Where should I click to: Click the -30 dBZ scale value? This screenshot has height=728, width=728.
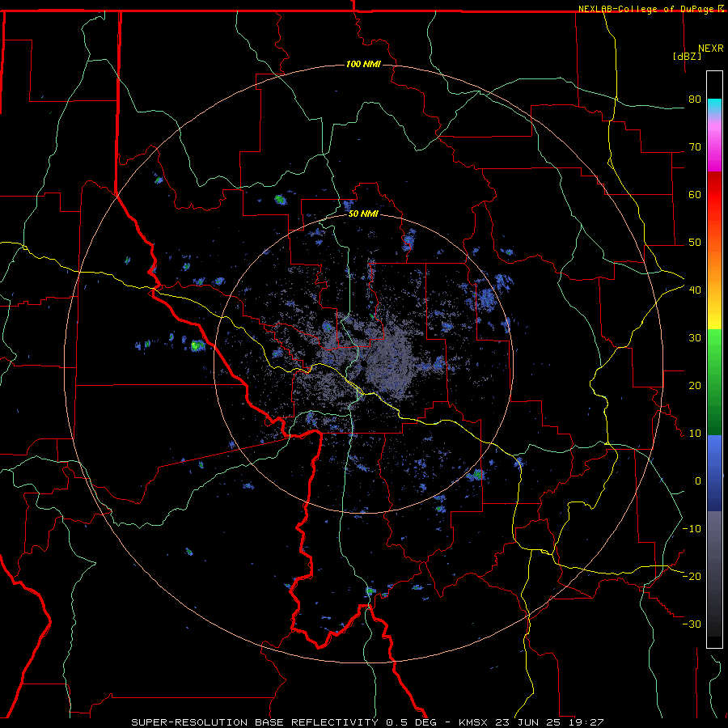(692, 624)
